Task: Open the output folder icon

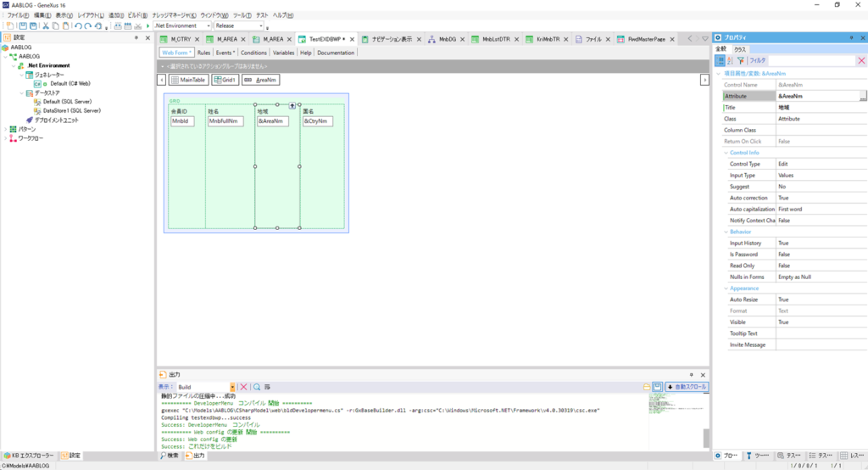Action: coord(647,387)
